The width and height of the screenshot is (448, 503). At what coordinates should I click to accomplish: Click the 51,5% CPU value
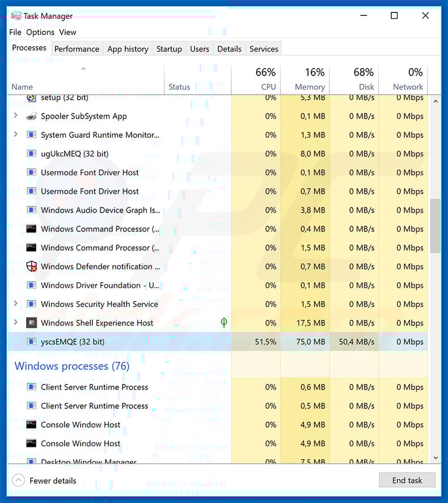click(265, 342)
